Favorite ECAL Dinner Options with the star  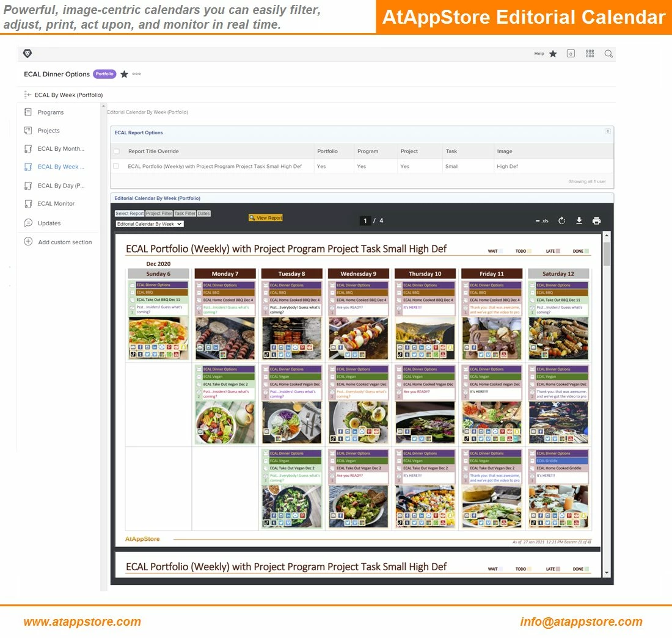[x=124, y=74]
